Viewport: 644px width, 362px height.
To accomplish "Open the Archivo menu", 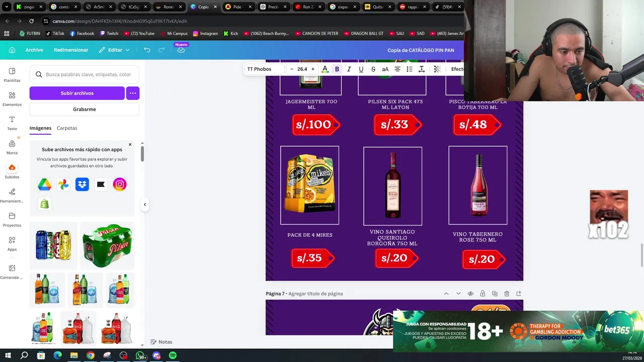I will [34, 50].
